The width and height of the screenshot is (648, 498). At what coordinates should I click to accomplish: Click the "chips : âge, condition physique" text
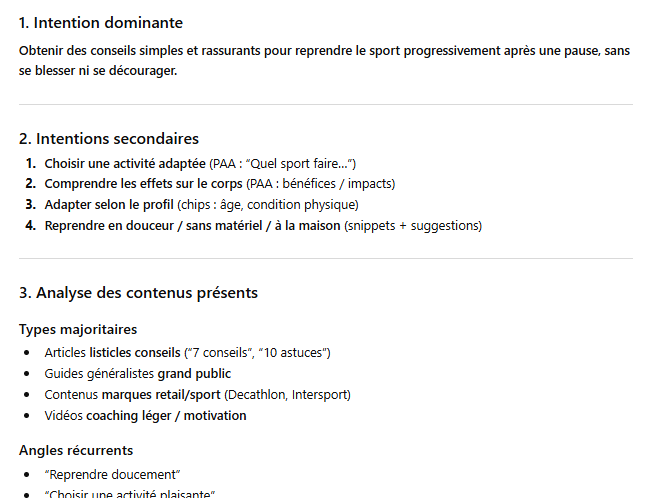[267, 205]
